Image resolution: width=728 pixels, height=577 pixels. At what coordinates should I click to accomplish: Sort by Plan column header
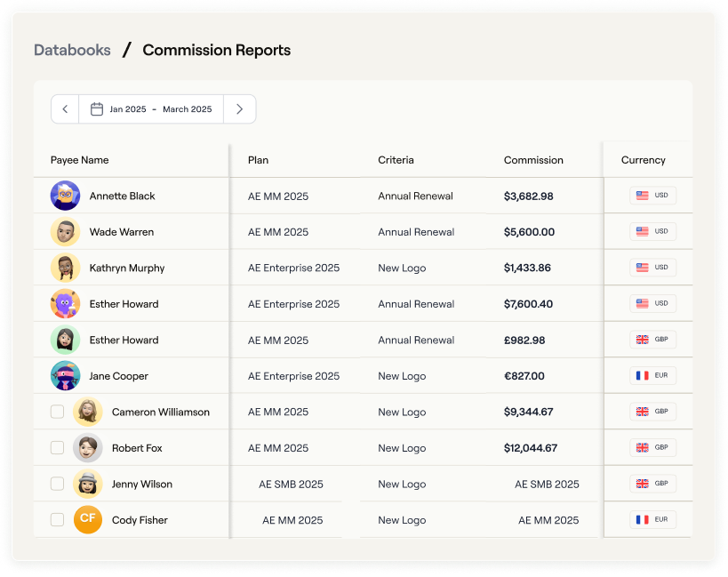pos(258,160)
